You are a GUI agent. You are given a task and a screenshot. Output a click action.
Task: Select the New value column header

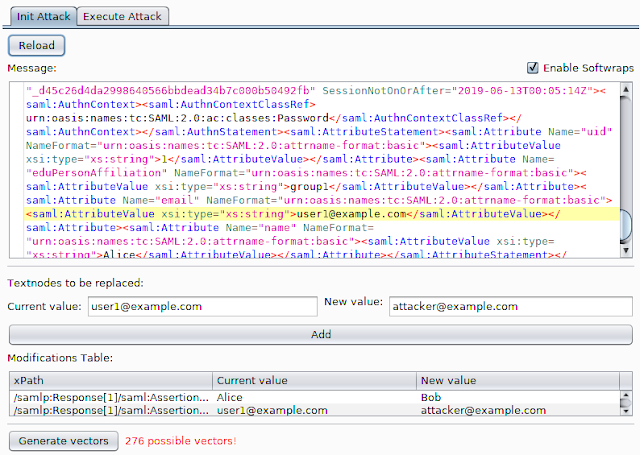pos(518,381)
